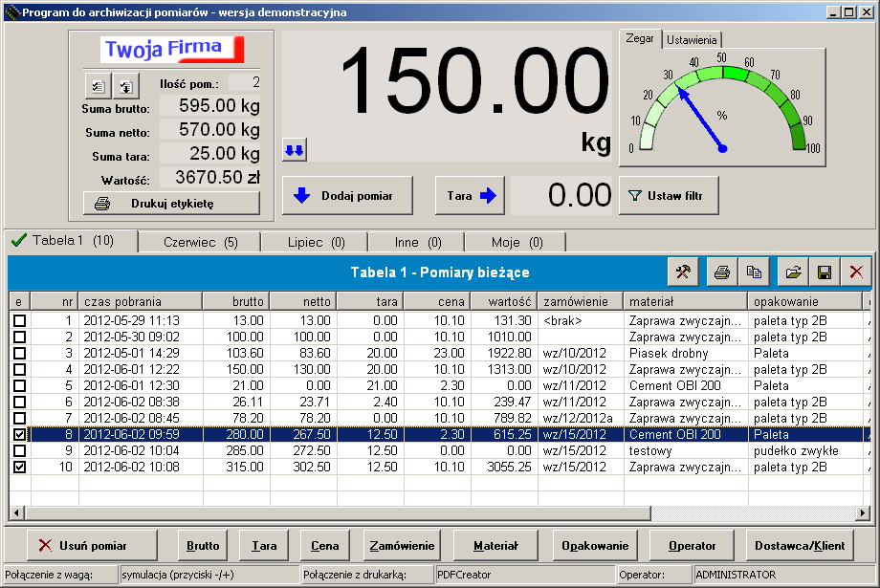Uncheck the checkbox for row 8

pyautogui.click(x=19, y=434)
